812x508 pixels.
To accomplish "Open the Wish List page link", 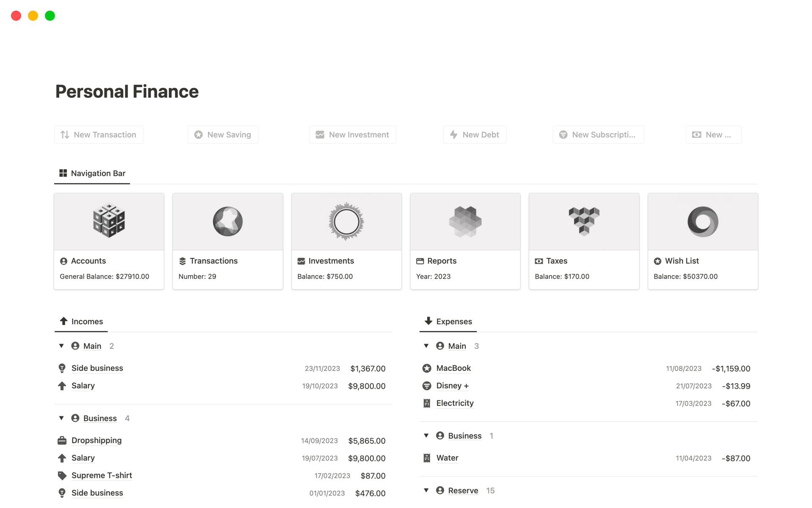I will [x=681, y=261].
